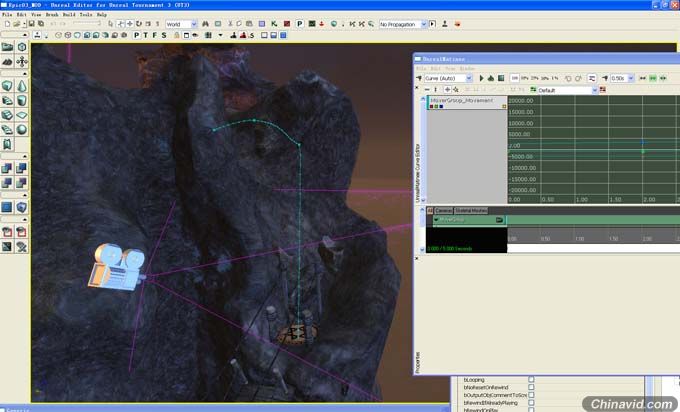
Task: Select Geometry mode cube icon in the toolbox
Action: 22,47
